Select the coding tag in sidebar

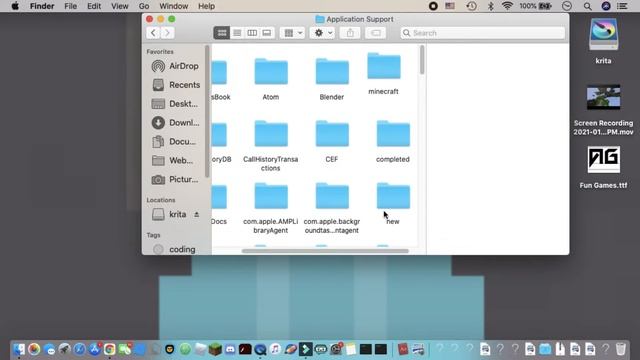click(175, 249)
